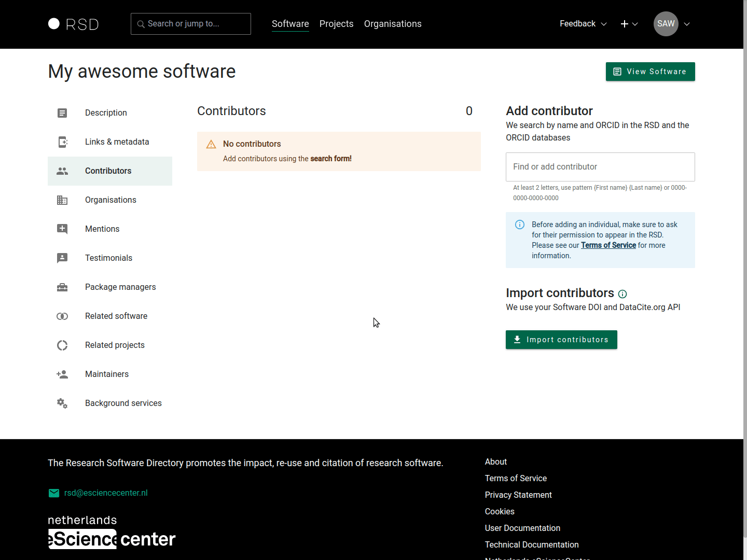747x560 pixels.
Task: Go to Projects in top navigation
Action: [336, 24]
